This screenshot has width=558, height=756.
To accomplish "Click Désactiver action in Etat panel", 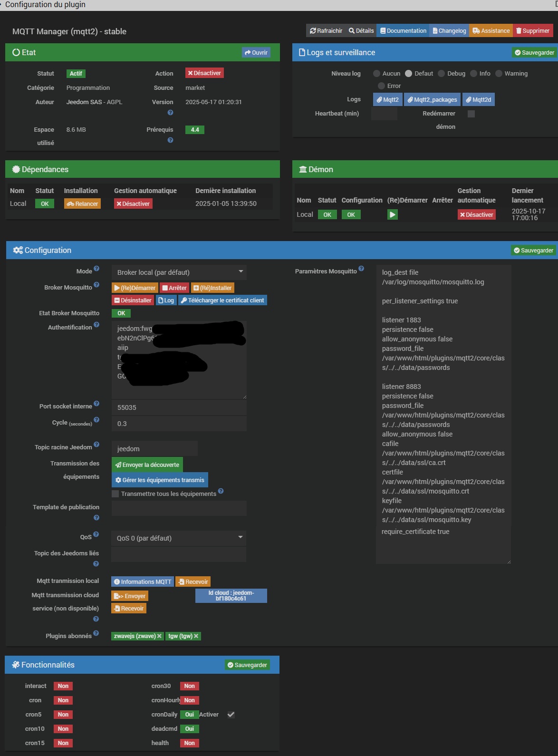I will (204, 73).
